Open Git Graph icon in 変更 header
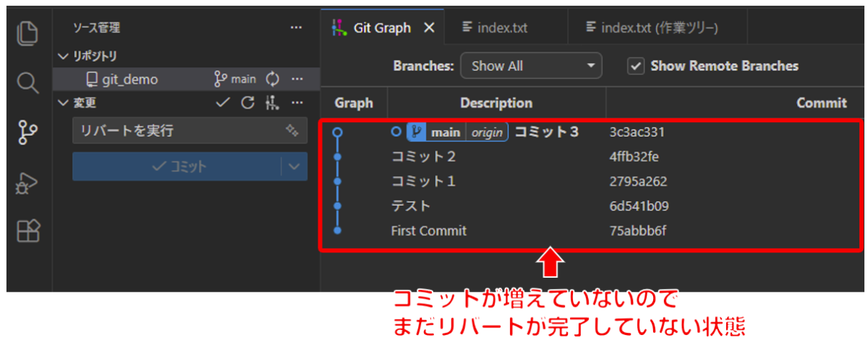The width and height of the screenshot is (868, 340). click(x=272, y=103)
